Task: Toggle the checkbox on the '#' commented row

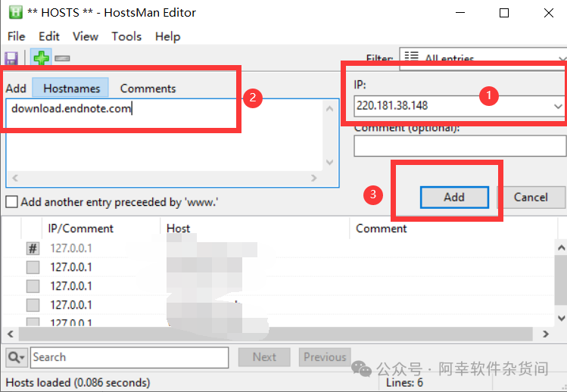Action: (x=33, y=248)
